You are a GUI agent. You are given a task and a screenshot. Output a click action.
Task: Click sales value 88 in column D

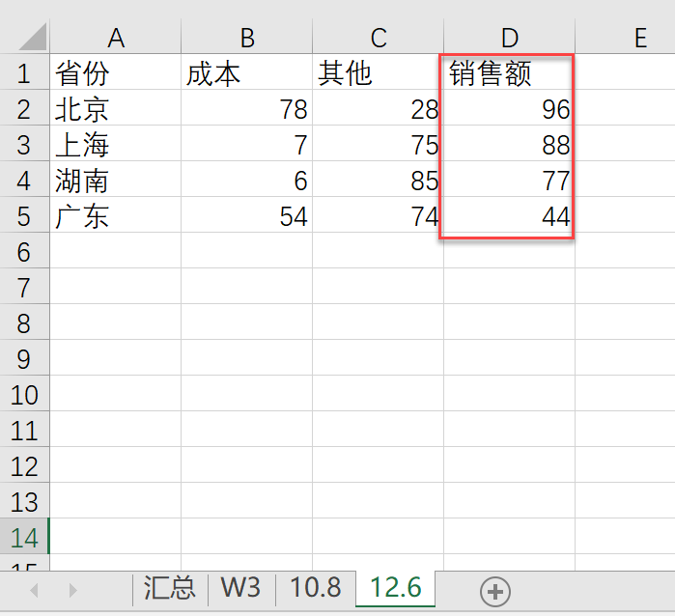click(509, 144)
